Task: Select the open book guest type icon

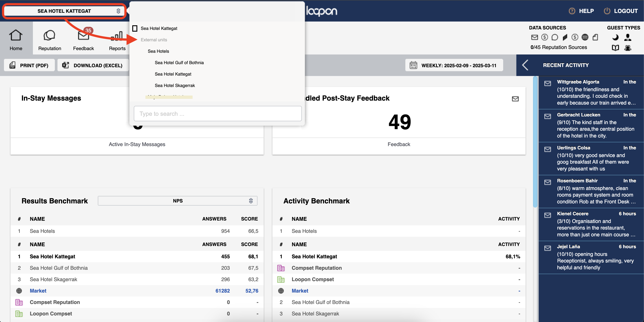Action: (x=615, y=48)
